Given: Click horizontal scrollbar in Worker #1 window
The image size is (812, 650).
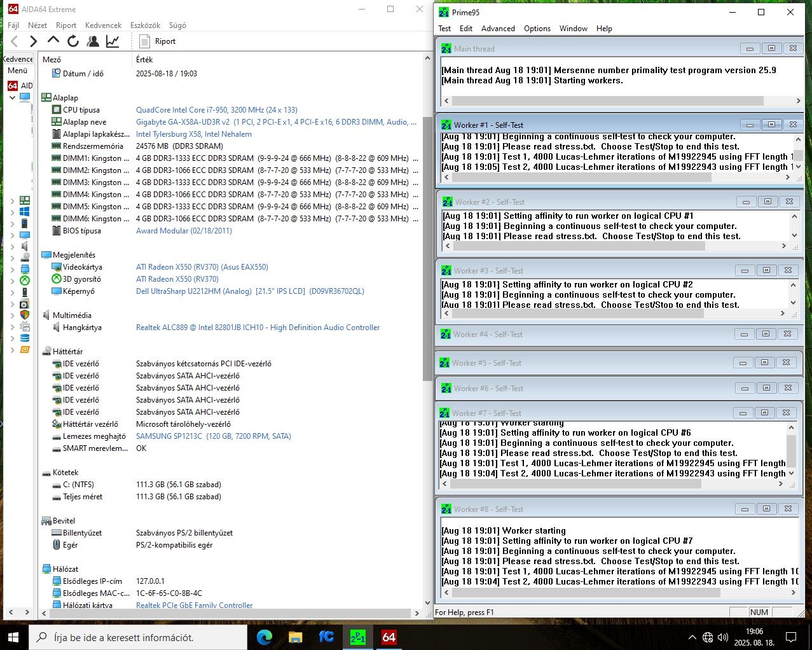Looking at the screenshot, I should (x=581, y=177).
